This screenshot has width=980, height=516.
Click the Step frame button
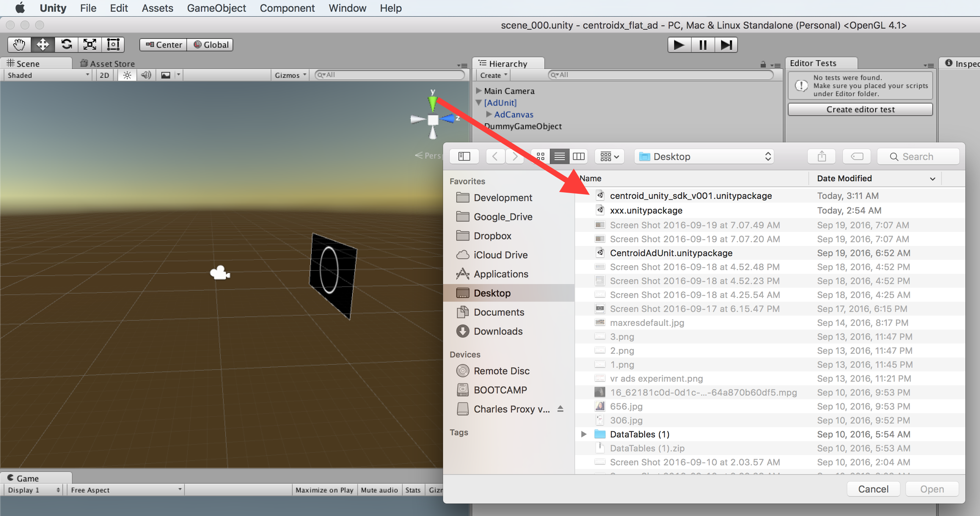coord(726,45)
